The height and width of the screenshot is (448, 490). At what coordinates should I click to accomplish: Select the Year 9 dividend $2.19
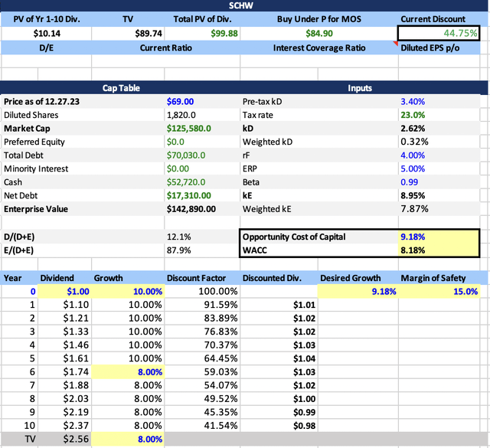click(x=64, y=412)
